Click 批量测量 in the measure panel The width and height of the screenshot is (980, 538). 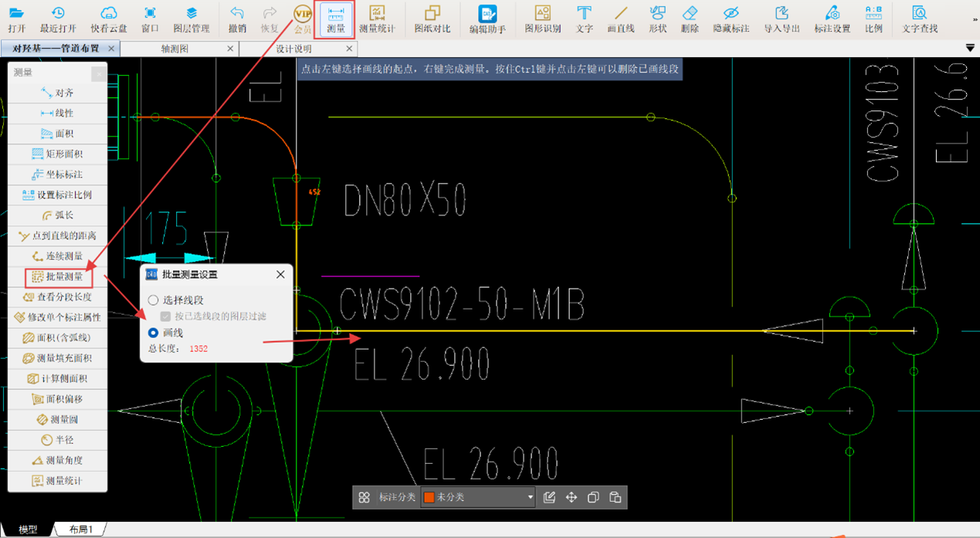tap(58, 277)
